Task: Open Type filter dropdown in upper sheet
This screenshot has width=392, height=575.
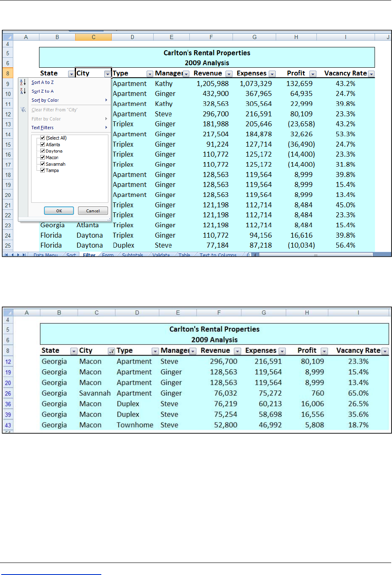Action: [149, 74]
